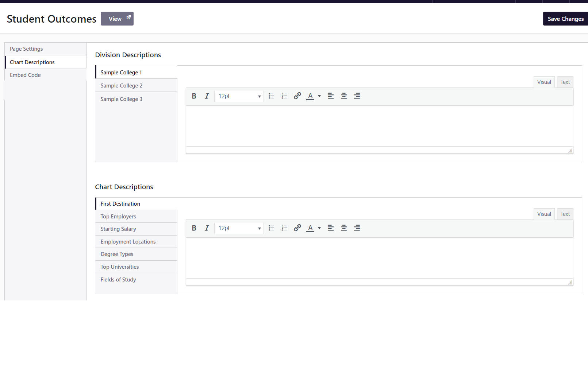Click inside Chart Descriptions text area
Screen dimensions: 588x369
[380, 258]
